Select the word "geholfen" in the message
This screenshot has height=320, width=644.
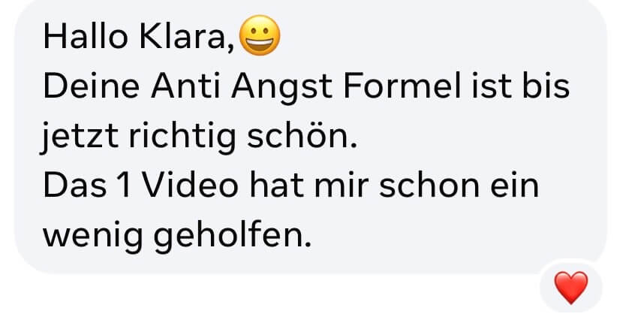tap(228, 237)
